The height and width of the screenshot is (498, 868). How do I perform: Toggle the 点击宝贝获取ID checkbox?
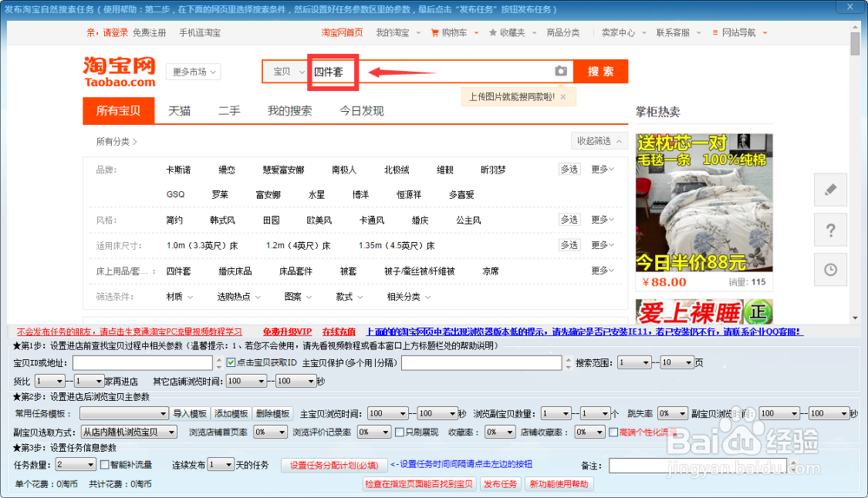(231, 363)
